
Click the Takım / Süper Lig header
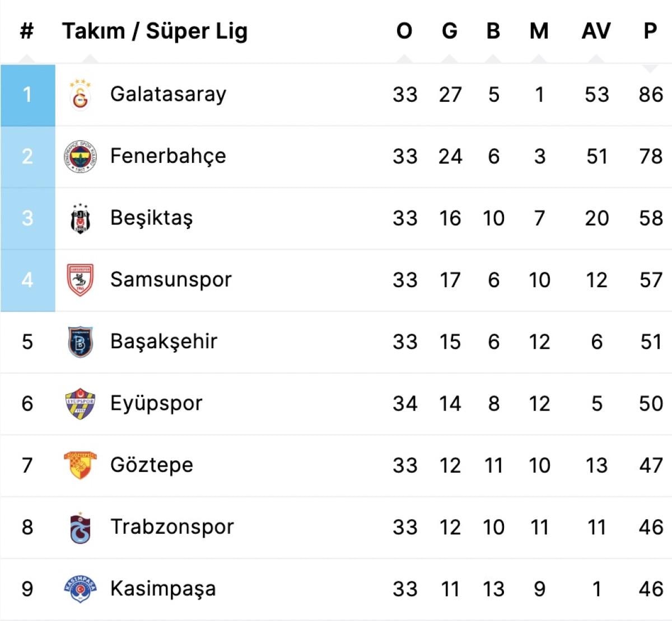point(155,31)
